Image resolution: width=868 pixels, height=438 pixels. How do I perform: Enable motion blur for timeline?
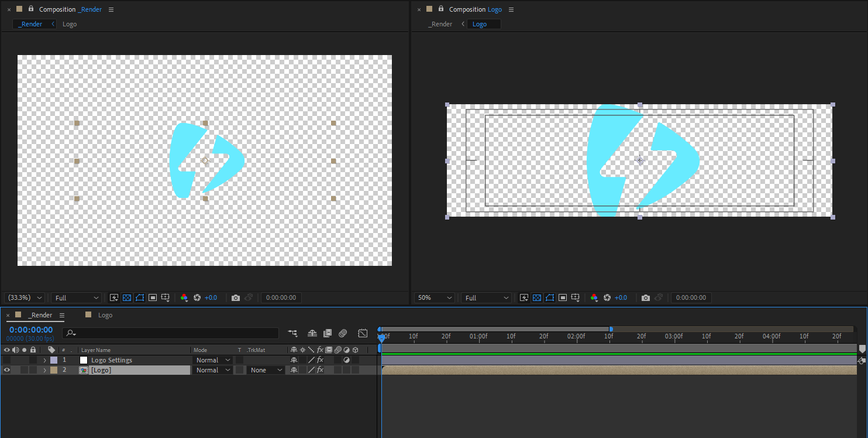[343, 333]
